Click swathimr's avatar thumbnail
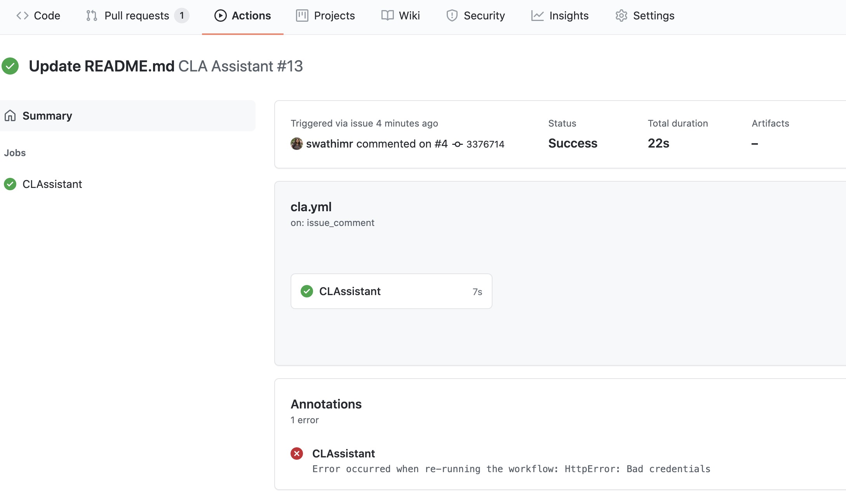The width and height of the screenshot is (846, 504). pyautogui.click(x=297, y=144)
